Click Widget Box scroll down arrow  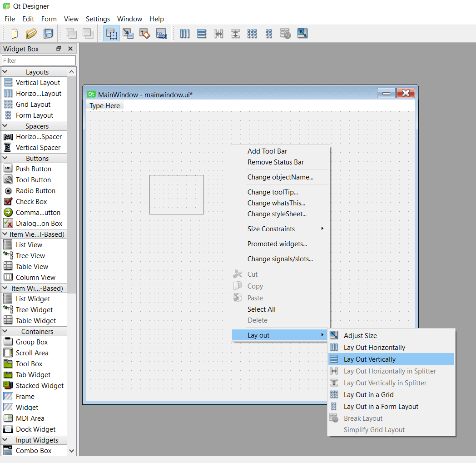72,451
